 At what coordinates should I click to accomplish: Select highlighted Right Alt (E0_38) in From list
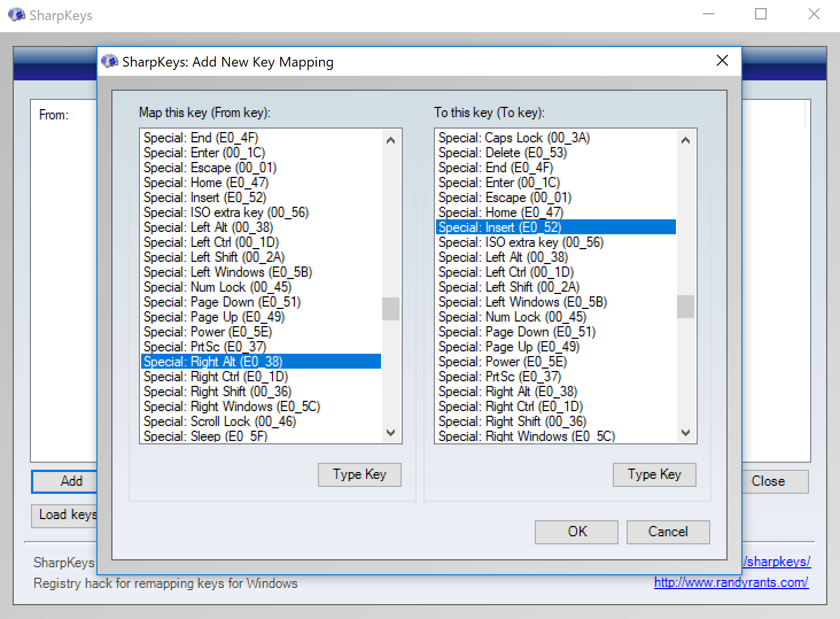click(261, 362)
